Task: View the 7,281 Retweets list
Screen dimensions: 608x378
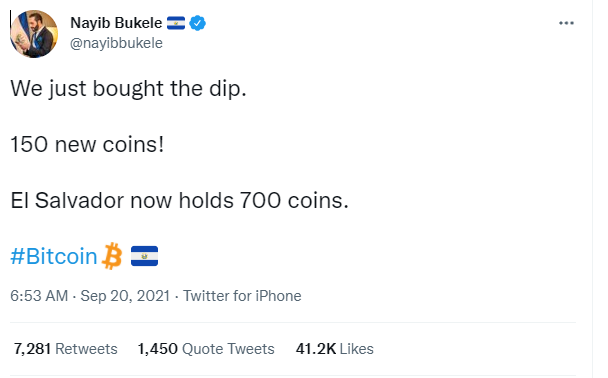Action: coord(66,349)
